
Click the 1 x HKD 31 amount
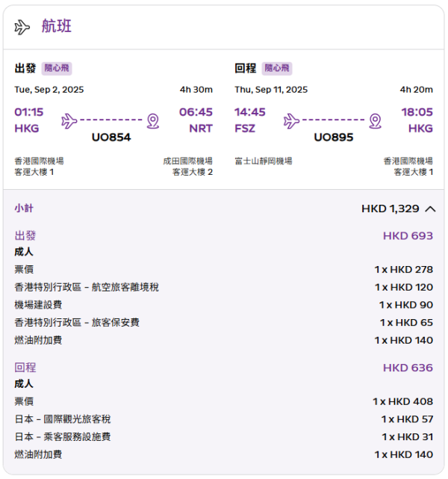click(408, 437)
